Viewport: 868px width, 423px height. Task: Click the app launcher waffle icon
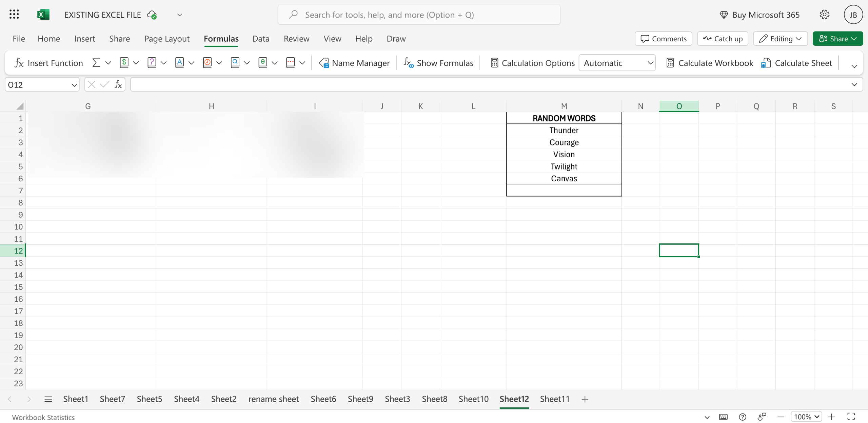click(x=14, y=15)
